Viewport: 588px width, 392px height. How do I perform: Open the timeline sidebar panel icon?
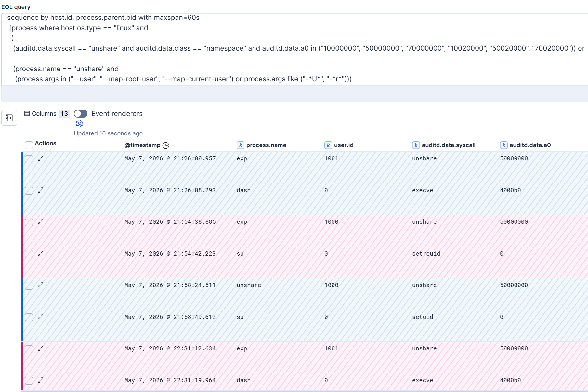coord(9,118)
